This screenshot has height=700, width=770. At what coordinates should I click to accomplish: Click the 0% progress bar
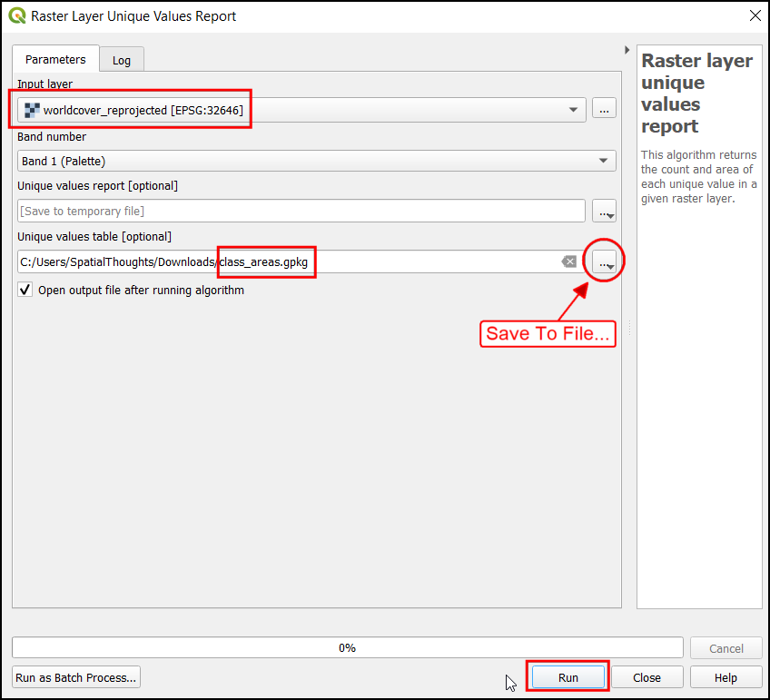pos(347,648)
